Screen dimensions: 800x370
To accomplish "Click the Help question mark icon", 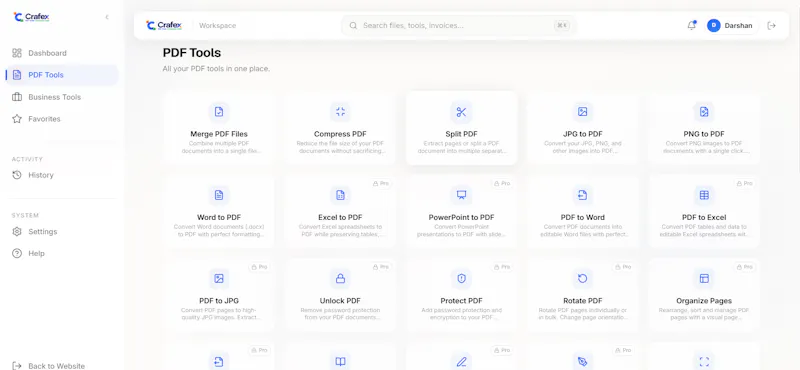I will [17, 254].
